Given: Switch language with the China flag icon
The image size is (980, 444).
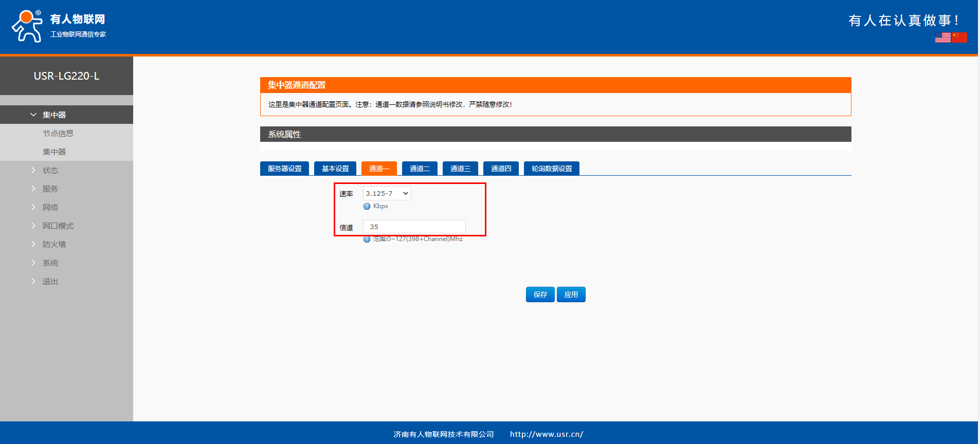Looking at the screenshot, I should (x=959, y=38).
